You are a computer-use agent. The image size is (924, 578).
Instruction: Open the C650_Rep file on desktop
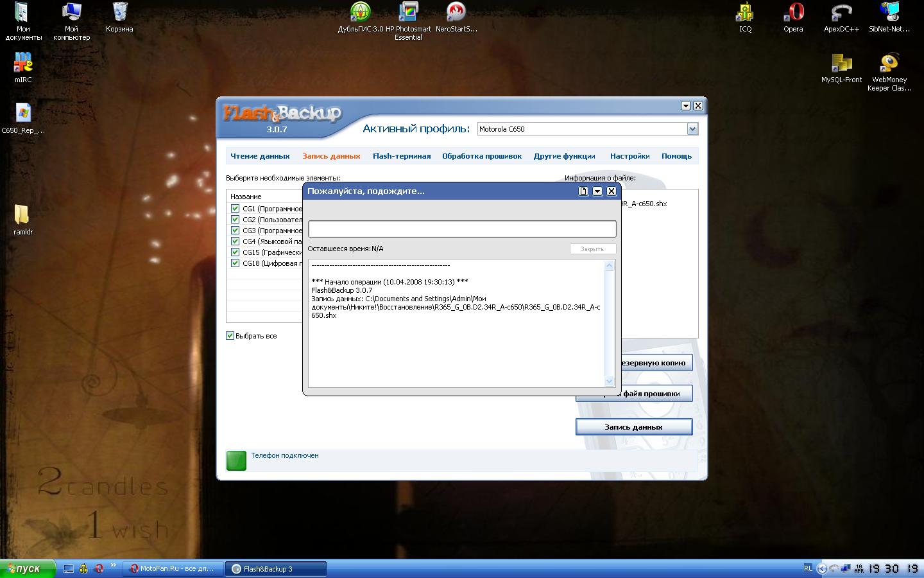(x=23, y=118)
